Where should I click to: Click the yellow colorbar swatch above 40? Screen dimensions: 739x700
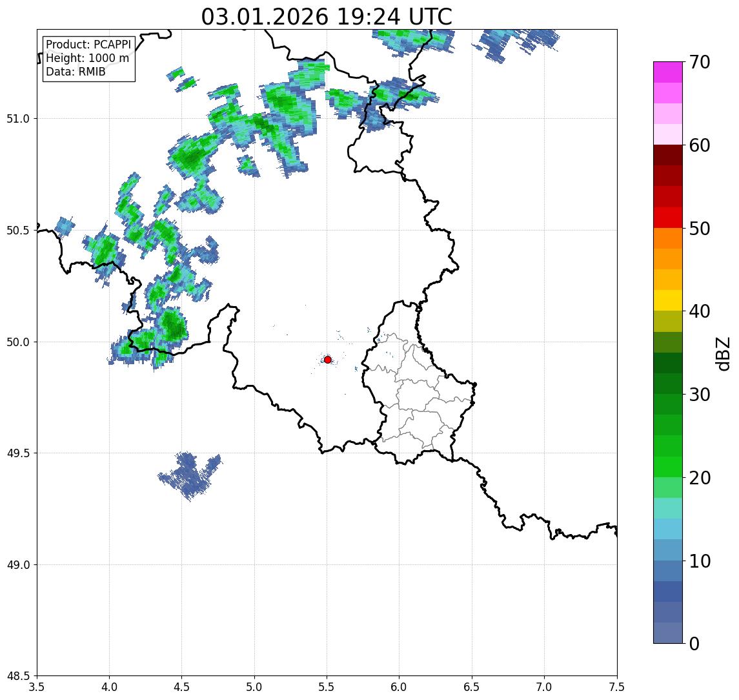(668, 300)
